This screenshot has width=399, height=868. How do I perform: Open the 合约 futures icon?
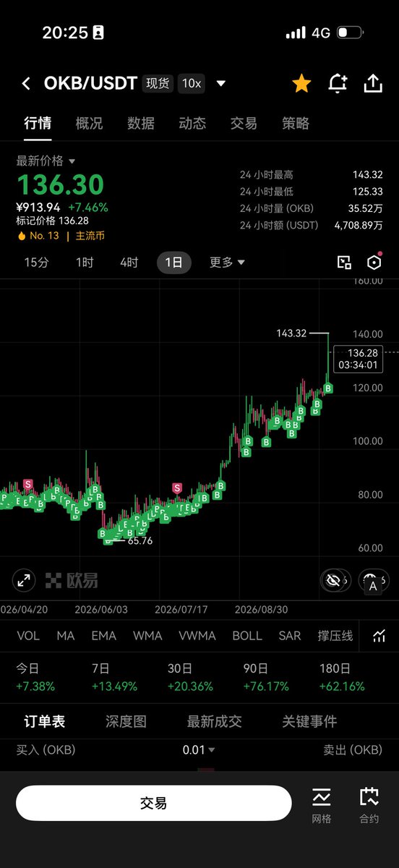point(369,806)
